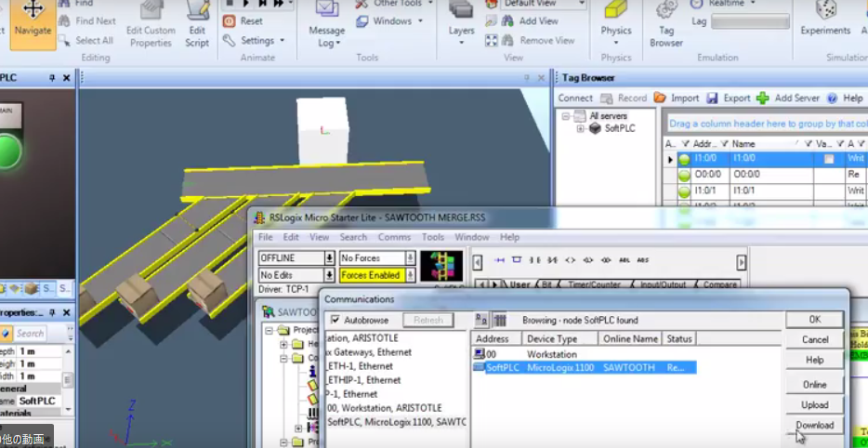Reset the animation

coord(243,21)
